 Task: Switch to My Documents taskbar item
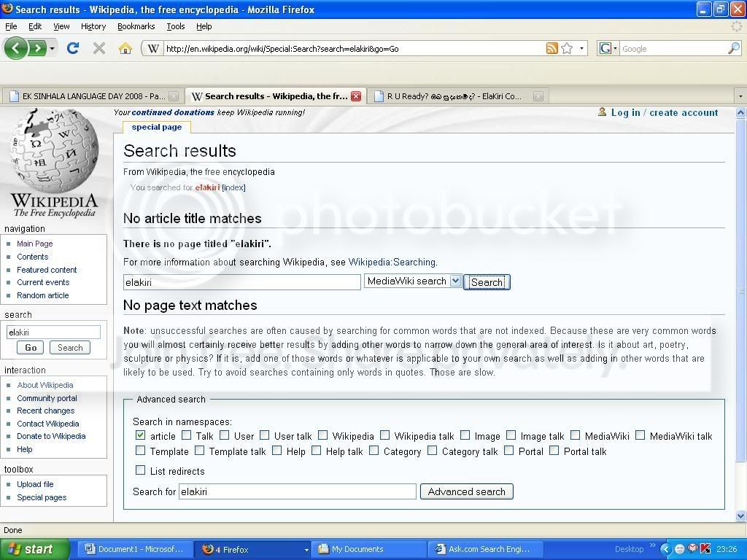pos(370,549)
